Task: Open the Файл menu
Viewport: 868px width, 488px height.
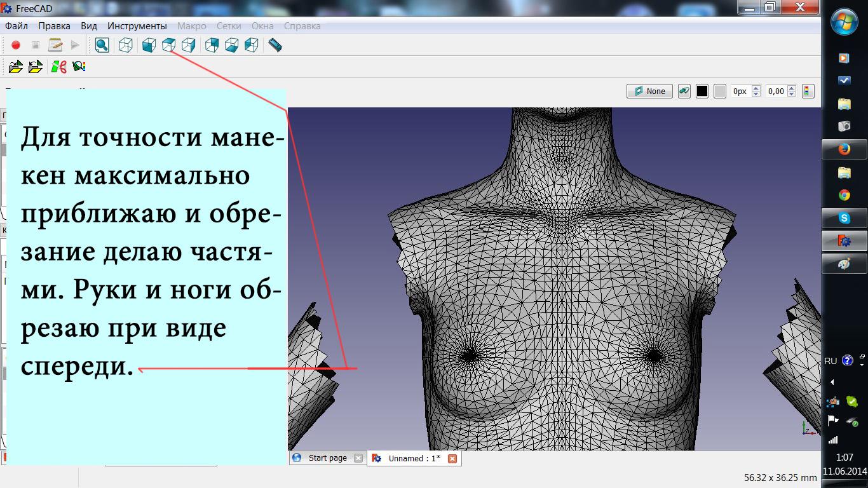Action: coord(17,26)
